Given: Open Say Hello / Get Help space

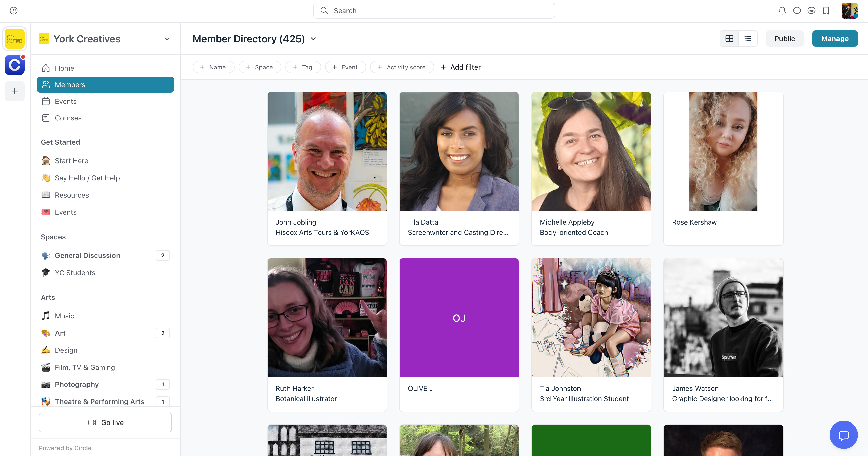Looking at the screenshot, I should [105, 178].
